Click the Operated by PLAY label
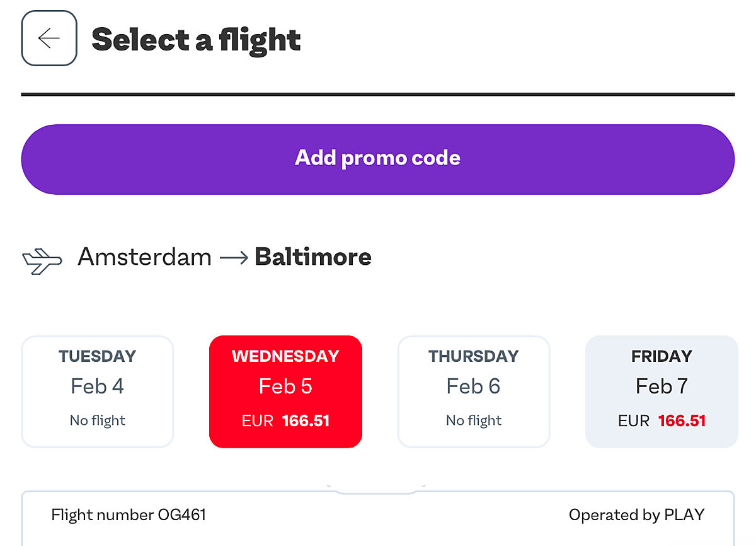The height and width of the screenshot is (546, 756). pos(636,515)
